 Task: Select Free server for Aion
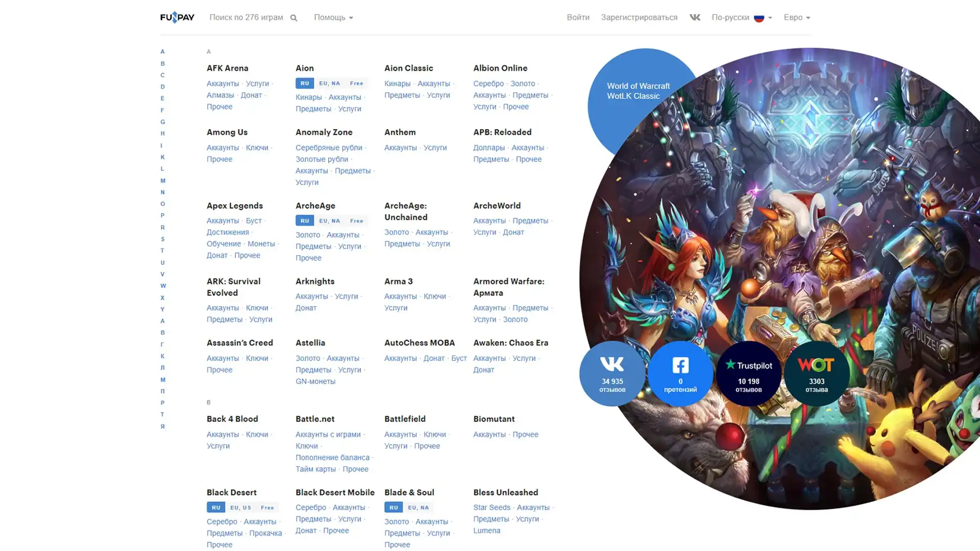click(x=357, y=83)
